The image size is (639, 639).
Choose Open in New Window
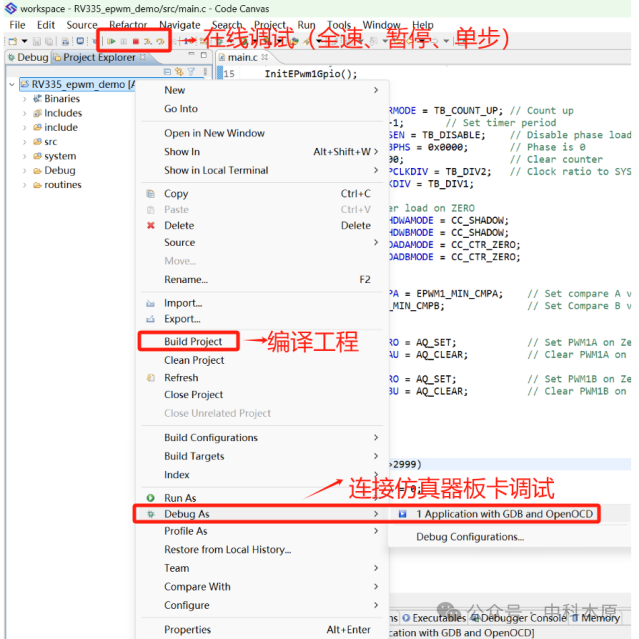click(x=214, y=133)
